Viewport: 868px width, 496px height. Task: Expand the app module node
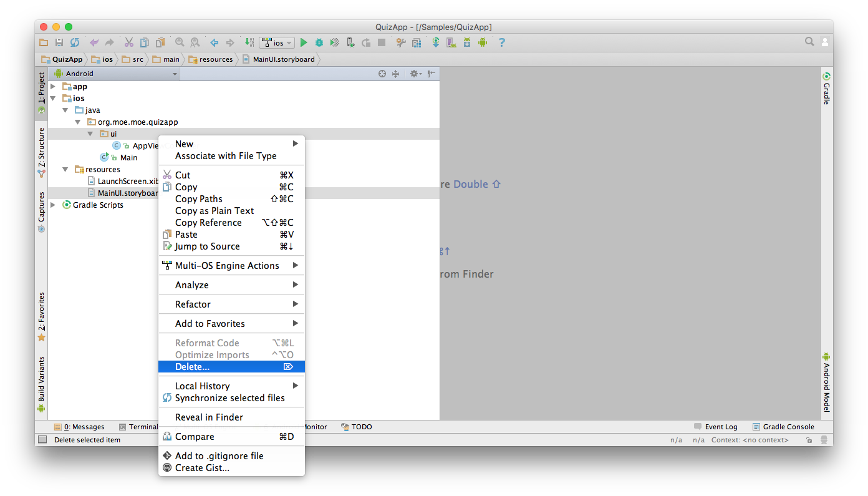[54, 87]
